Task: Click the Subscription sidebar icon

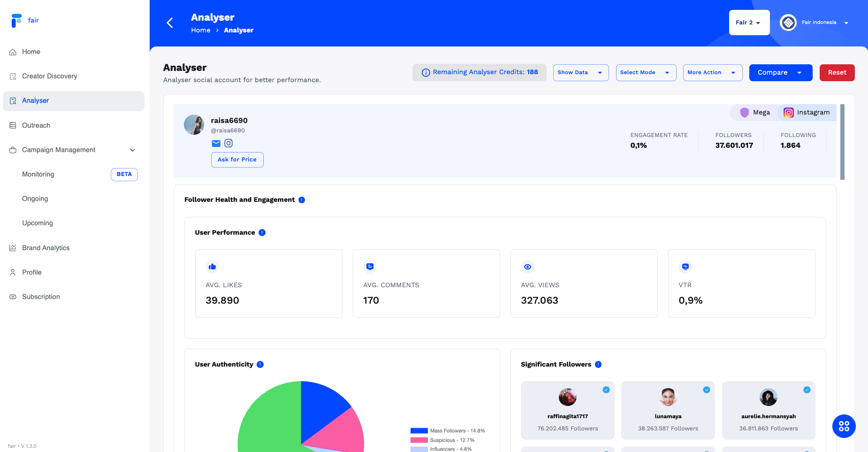Action: (13, 297)
